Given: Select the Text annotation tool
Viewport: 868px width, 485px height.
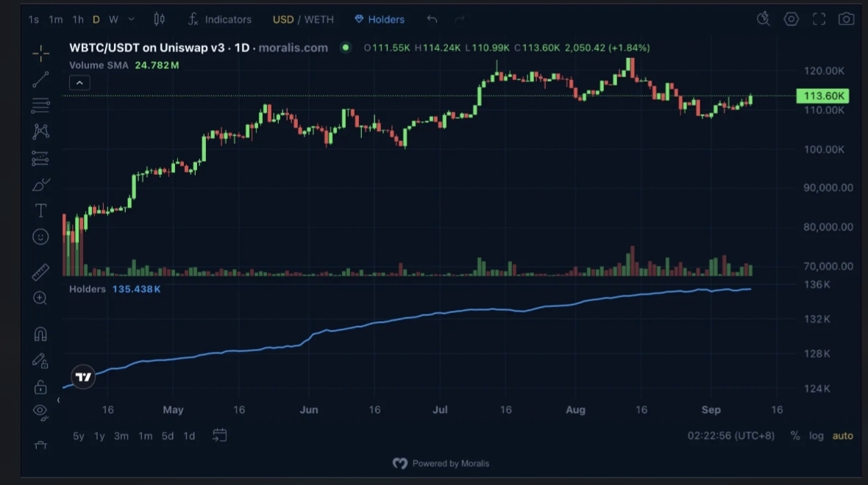Looking at the screenshot, I should [40, 211].
